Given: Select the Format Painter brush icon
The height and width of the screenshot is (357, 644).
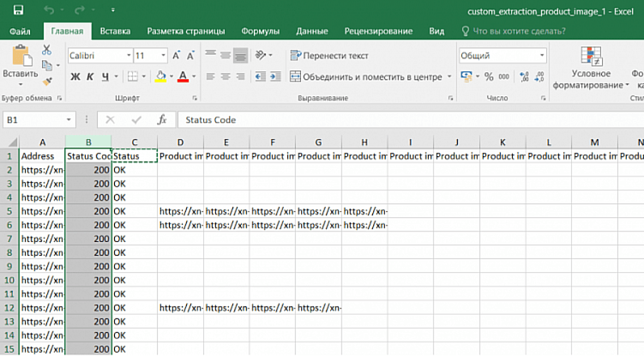Looking at the screenshot, I should pos(46,82).
